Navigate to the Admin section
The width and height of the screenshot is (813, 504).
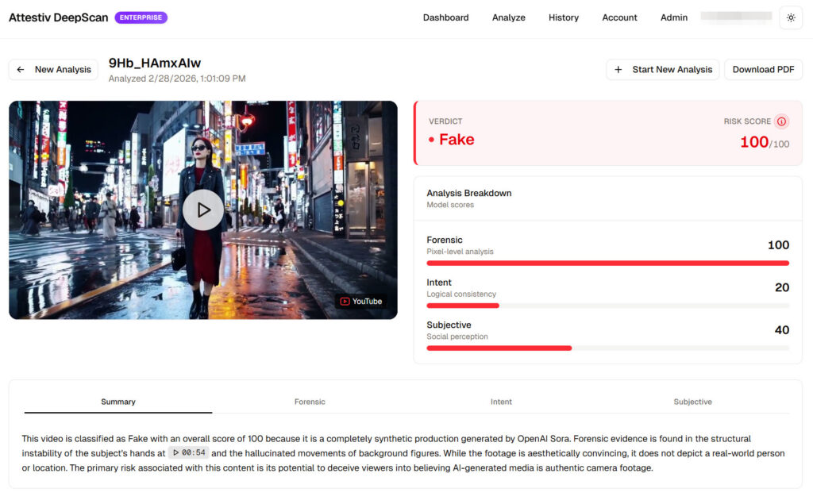click(673, 17)
